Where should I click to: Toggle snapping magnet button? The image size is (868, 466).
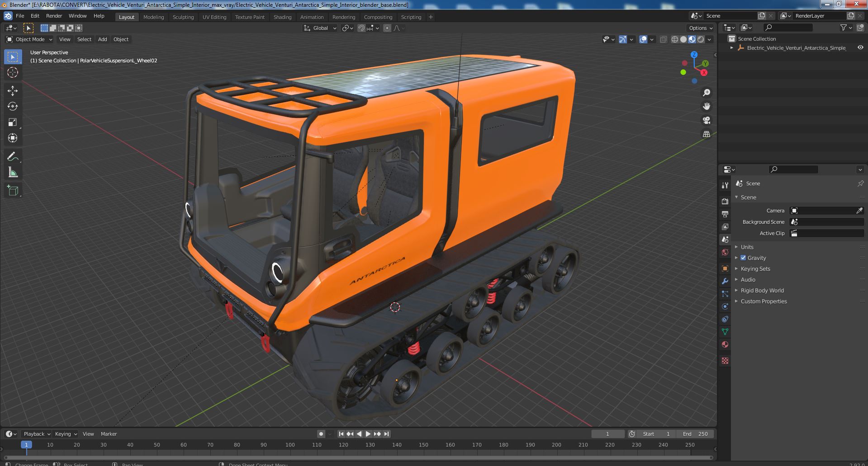(361, 28)
